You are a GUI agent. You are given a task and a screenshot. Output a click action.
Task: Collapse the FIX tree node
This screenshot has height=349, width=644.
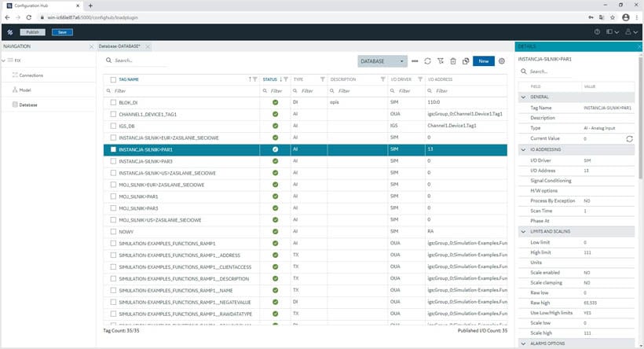coord(3,61)
